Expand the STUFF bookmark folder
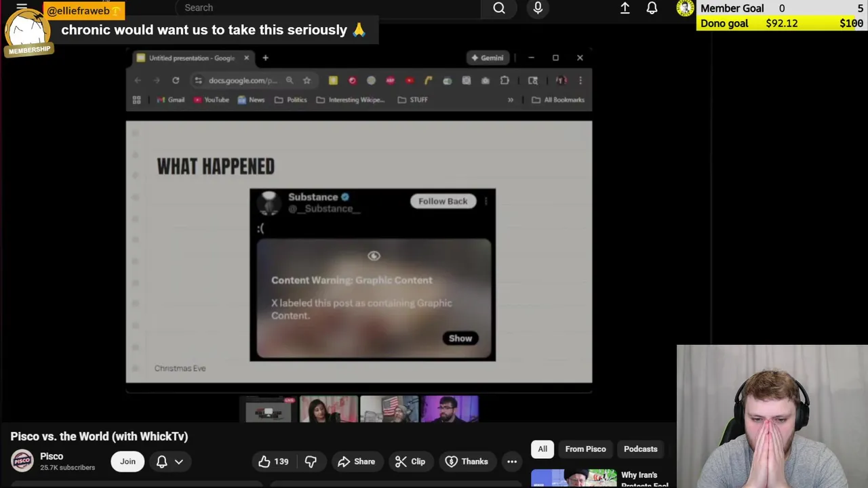Viewport: 868px width, 488px height. pyautogui.click(x=413, y=100)
